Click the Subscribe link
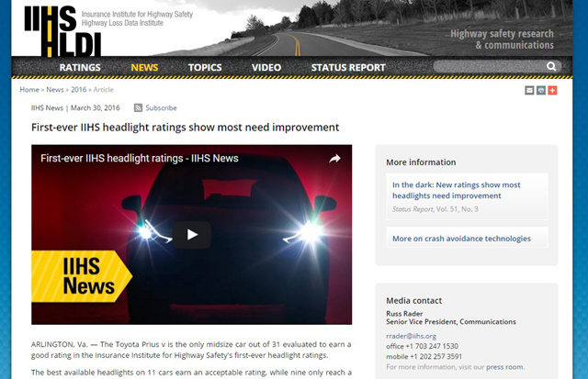588x379 pixels. click(161, 108)
